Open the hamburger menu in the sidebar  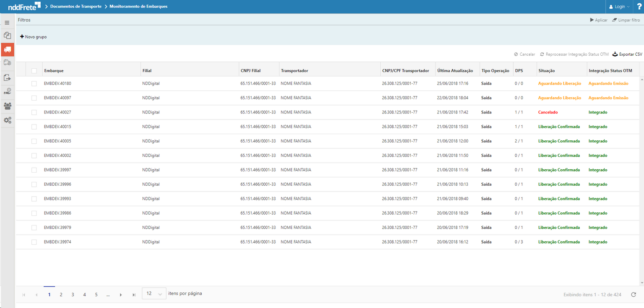7,22
